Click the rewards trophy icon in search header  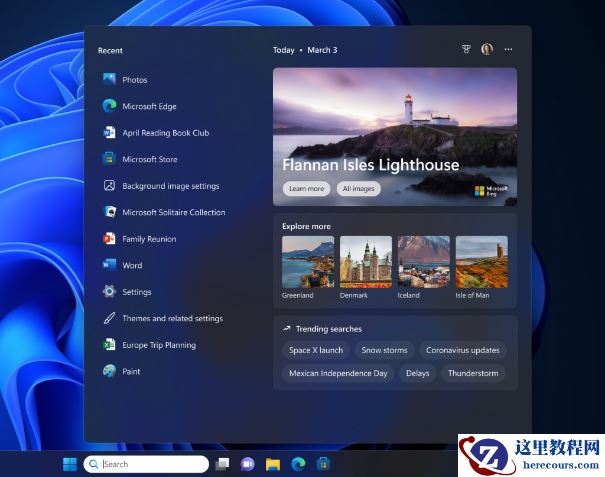coord(466,49)
